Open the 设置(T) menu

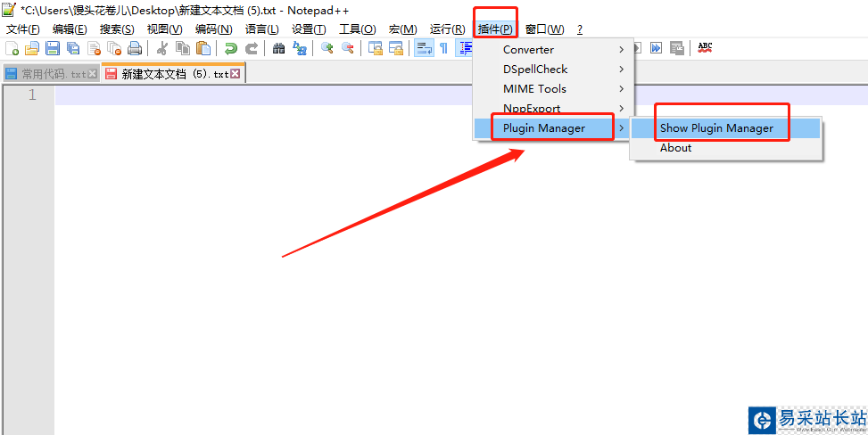coord(309,29)
